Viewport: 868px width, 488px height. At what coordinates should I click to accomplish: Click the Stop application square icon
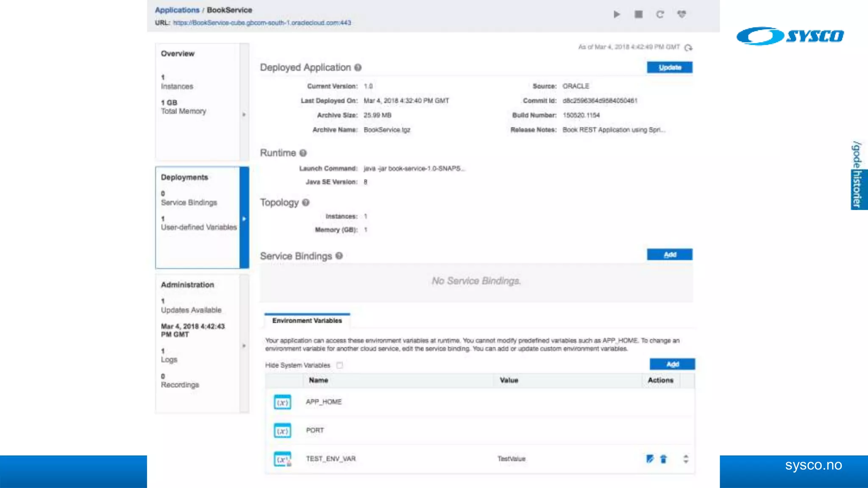click(x=638, y=14)
